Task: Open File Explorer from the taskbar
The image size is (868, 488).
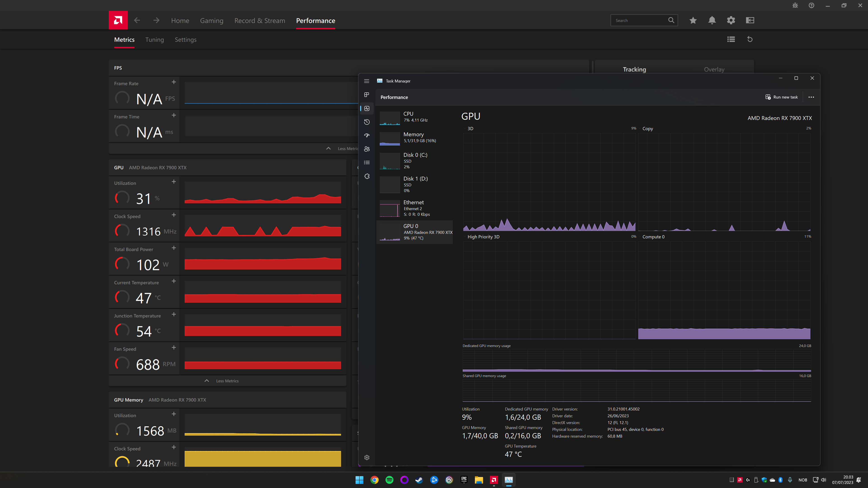Action: tap(479, 480)
